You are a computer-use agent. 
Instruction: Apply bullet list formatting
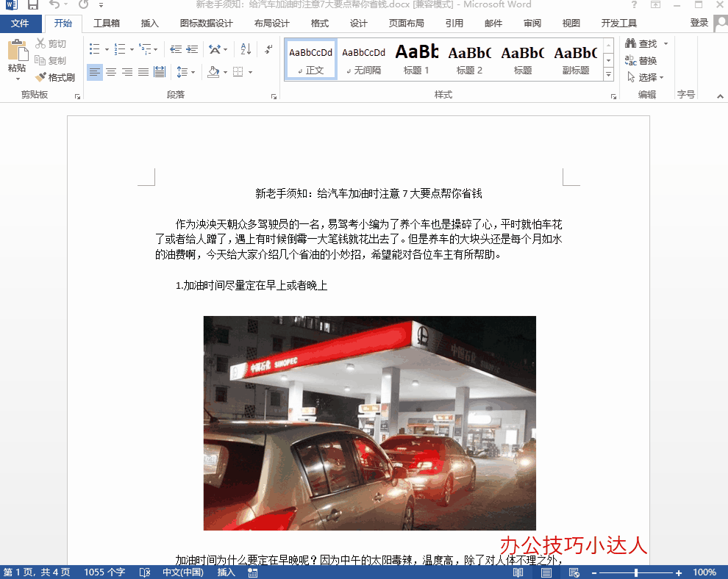point(94,48)
